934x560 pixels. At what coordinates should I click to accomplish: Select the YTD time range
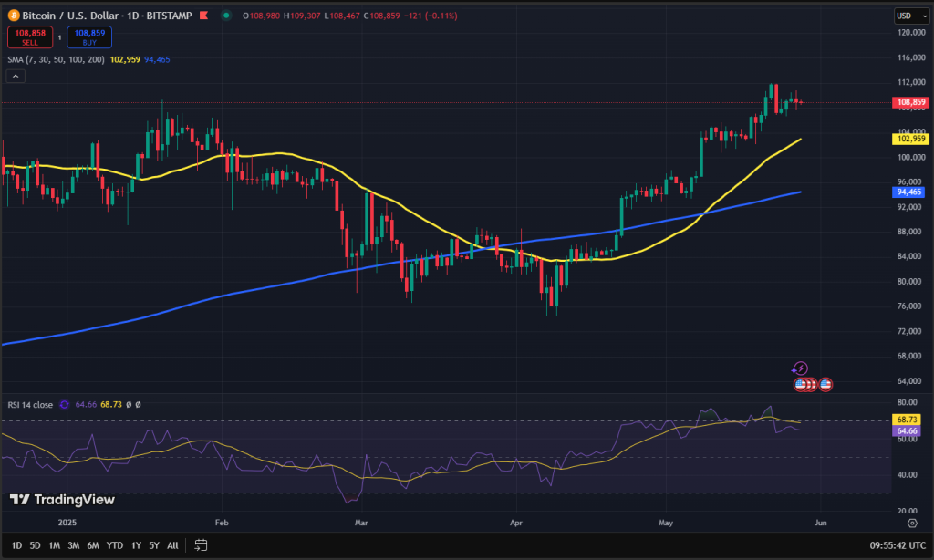[114, 545]
